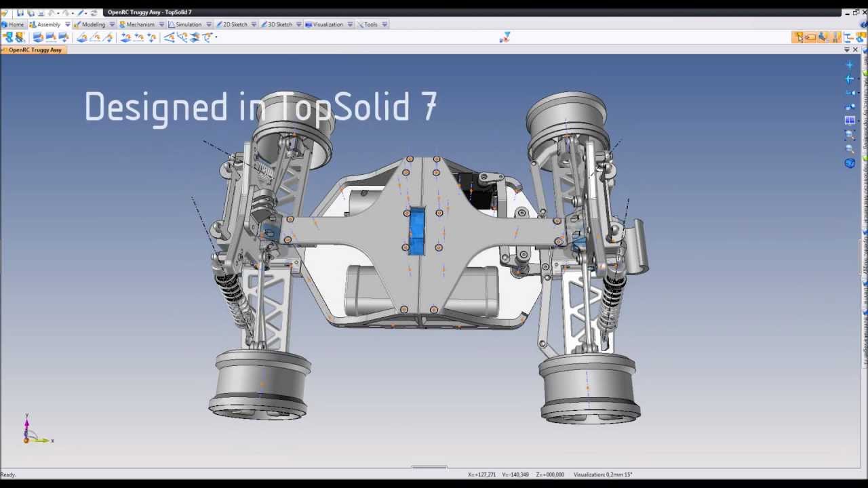
Task: Click first blue component icon in second group
Action: 38,37
